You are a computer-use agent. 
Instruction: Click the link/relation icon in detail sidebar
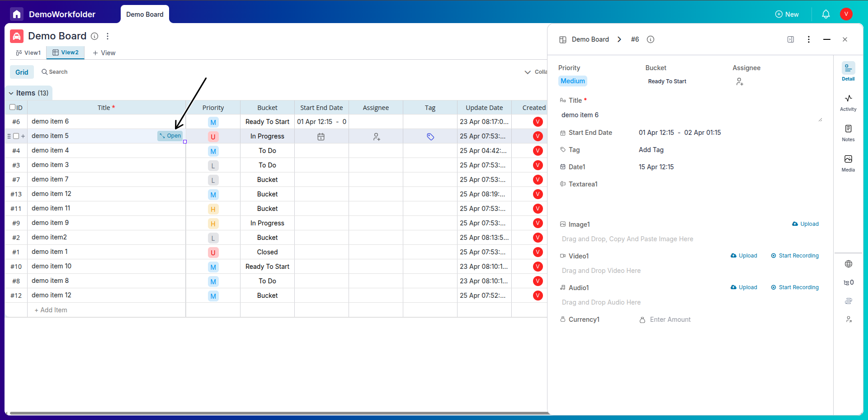click(x=849, y=301)
